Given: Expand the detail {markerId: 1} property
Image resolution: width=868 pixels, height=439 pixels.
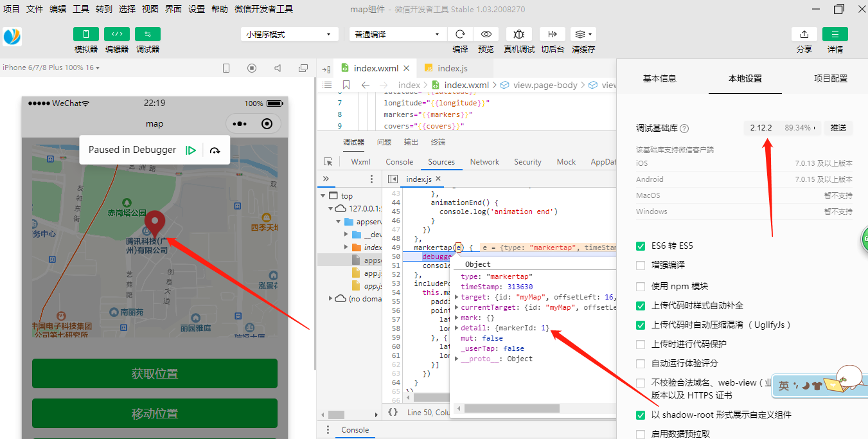Looking at the screenshot, I should point(457,328).
